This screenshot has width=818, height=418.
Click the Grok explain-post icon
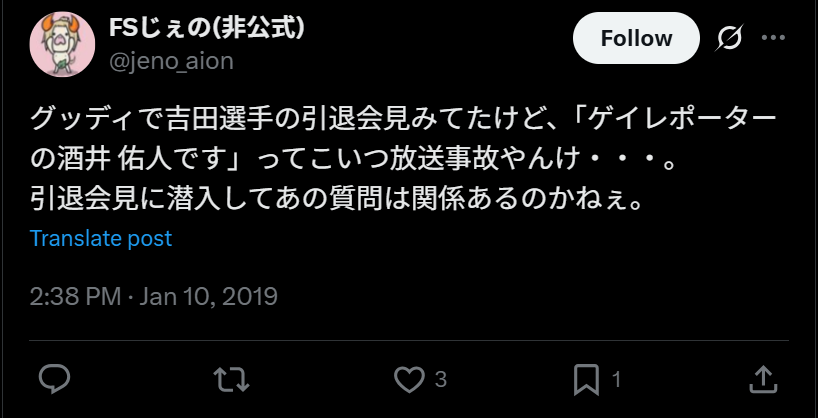[729, 38]
